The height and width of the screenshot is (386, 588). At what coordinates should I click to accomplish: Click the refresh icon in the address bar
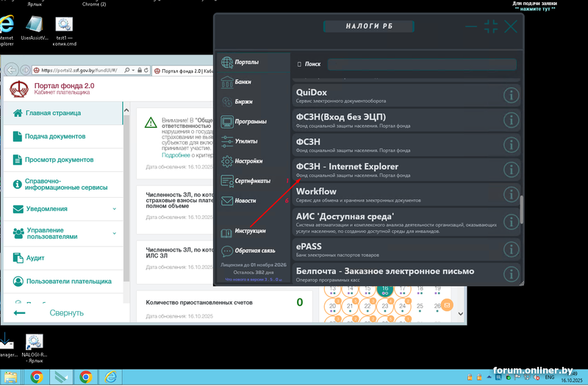[x=146, y=70]
